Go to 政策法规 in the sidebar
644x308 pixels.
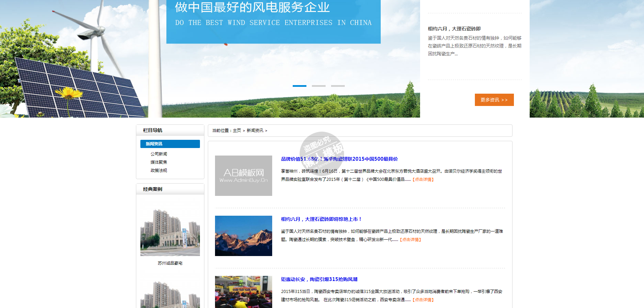point(159,171)
